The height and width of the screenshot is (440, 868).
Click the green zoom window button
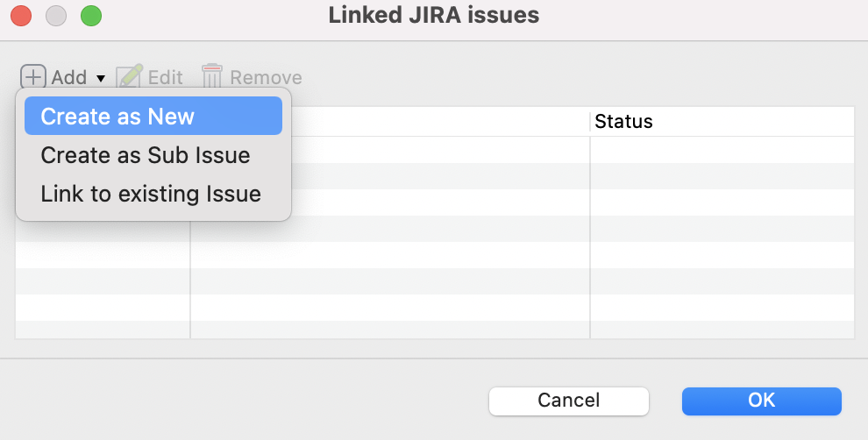coord(90,15)
